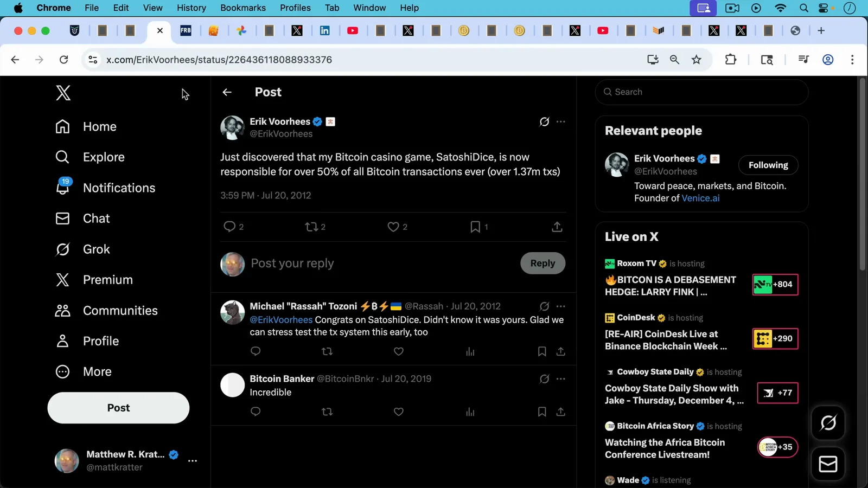Viewport: 868px width, 488px height.
Task: Share Bitcoin Banker's reply
Action: 561,412
